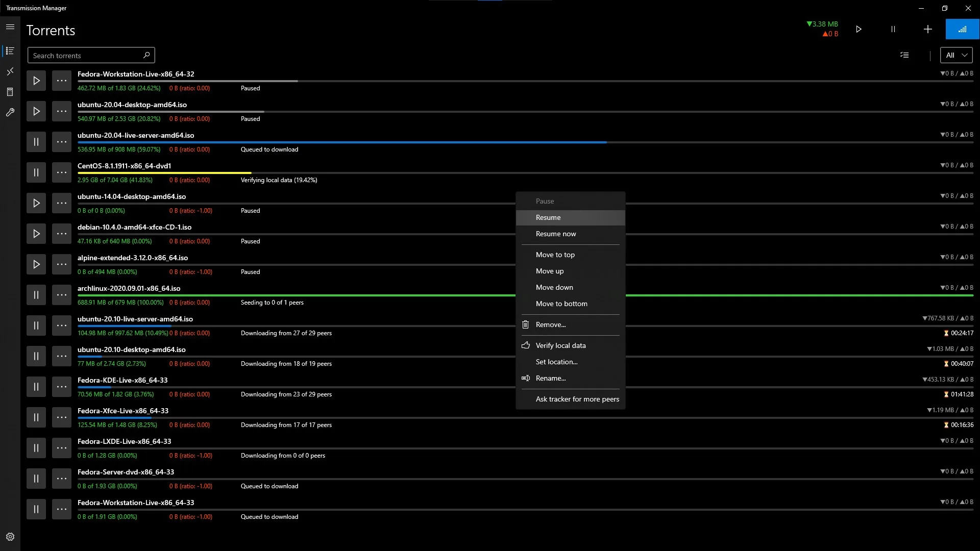Toggle multi-select list mode icon

(x=904, y=55)
